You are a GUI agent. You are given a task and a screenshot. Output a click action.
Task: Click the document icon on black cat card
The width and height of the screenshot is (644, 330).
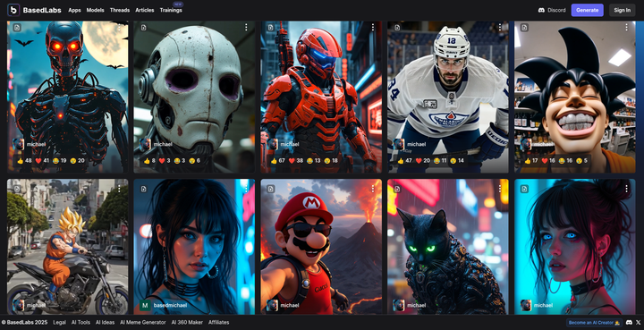[397, 189]
